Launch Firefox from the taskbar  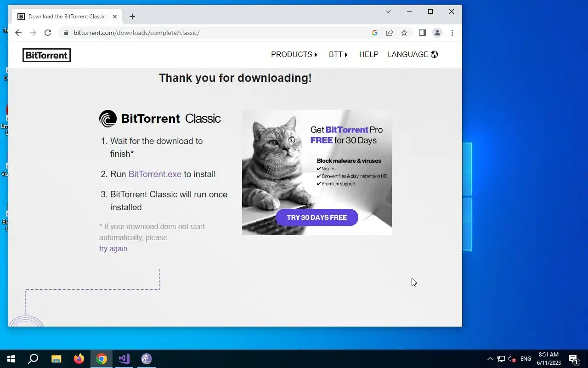point(79,359)
